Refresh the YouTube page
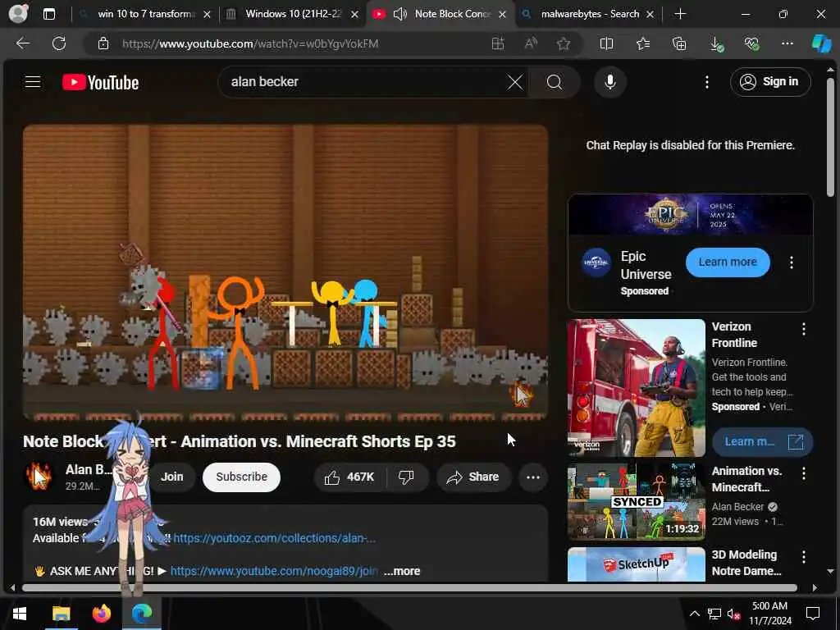 59,43
